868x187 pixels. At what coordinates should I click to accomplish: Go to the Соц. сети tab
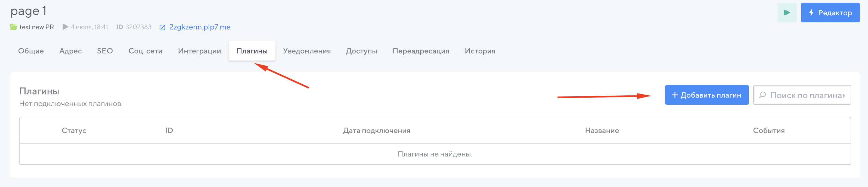click(145, 51)
